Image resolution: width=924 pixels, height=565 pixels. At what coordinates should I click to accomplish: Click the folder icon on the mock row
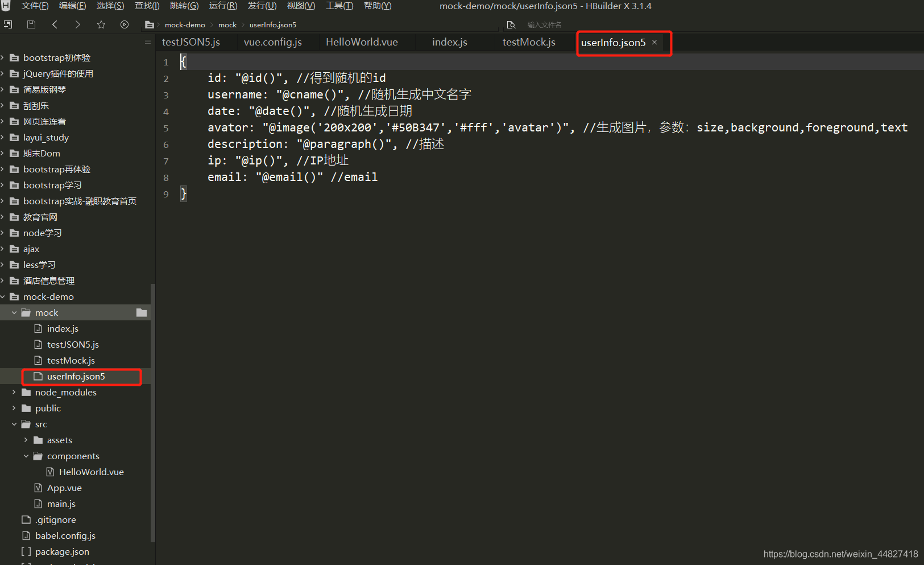(x=142, y=312)
